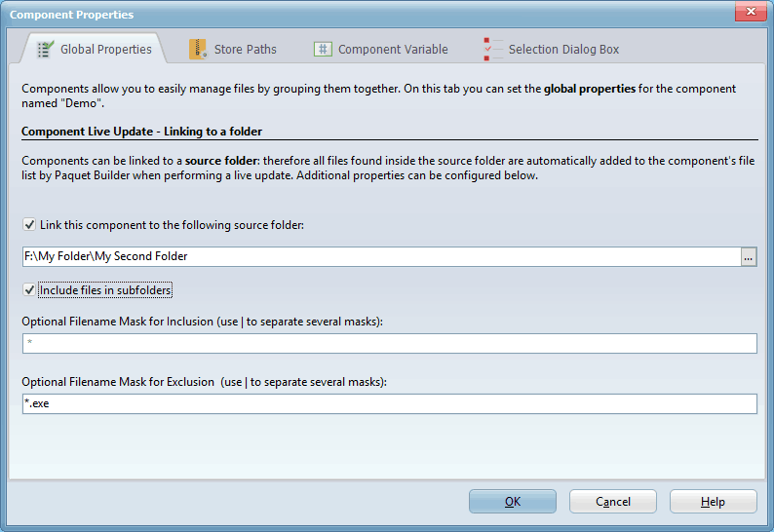Click the Global Properties checklist icon
Screen dimensions: 774x532
tap(45, 49)
